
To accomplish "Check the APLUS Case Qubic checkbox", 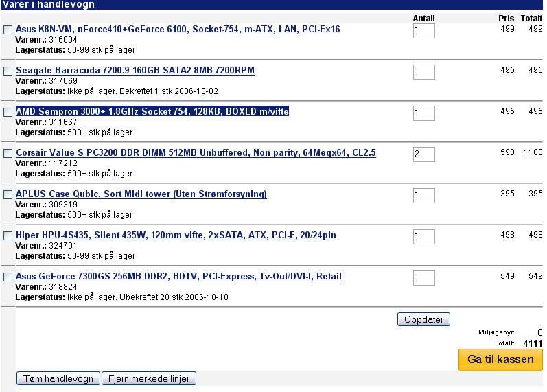I will point(8,195).
